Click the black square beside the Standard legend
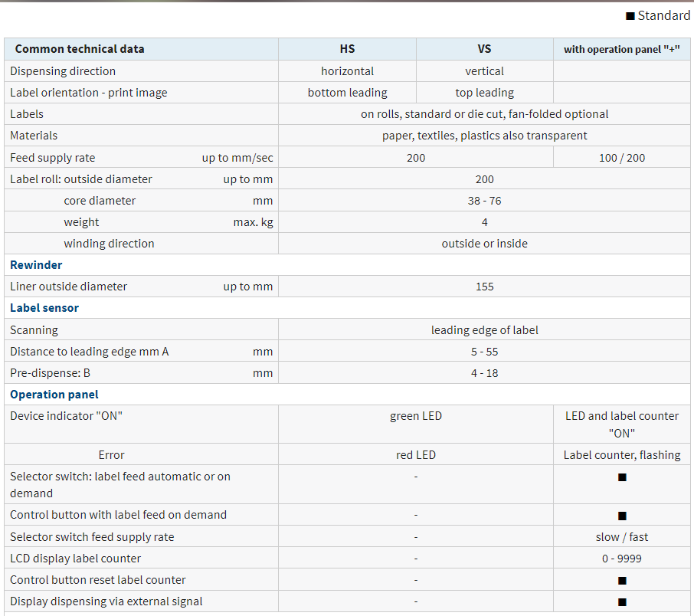 (x=630, y=16)
